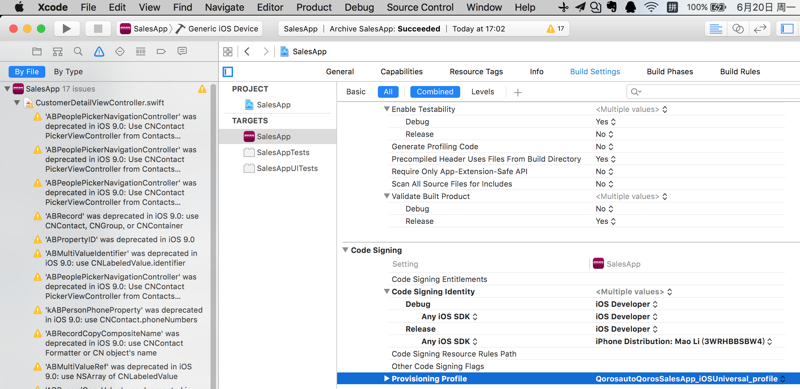Screen dimensions: 800x389
Task: Open the Symbol navigator icon
Action: point(57,52)
